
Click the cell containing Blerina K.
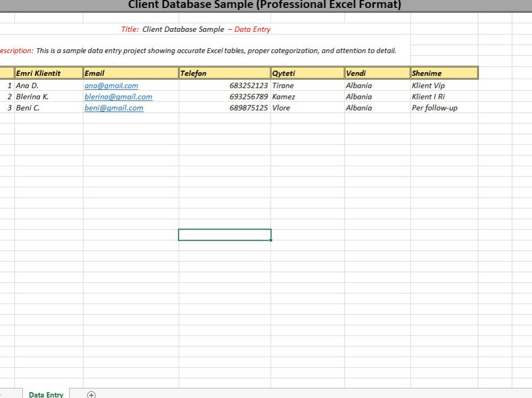click(x=49, y=97)
